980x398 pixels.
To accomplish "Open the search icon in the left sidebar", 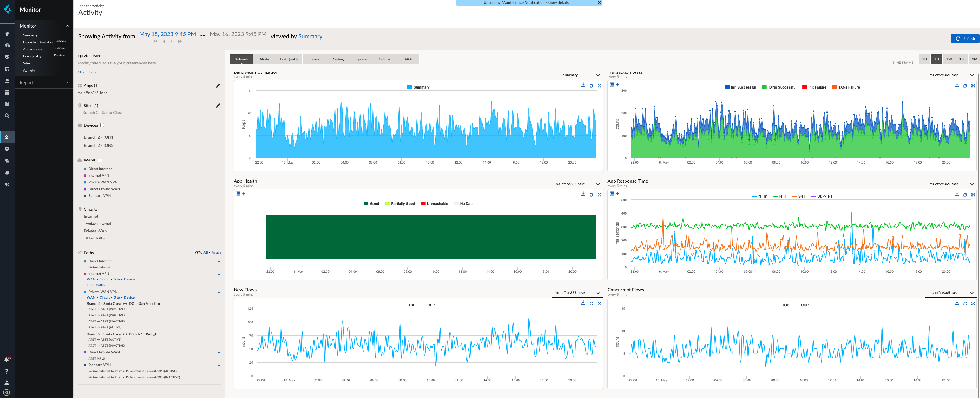I will tap(7, 116).
